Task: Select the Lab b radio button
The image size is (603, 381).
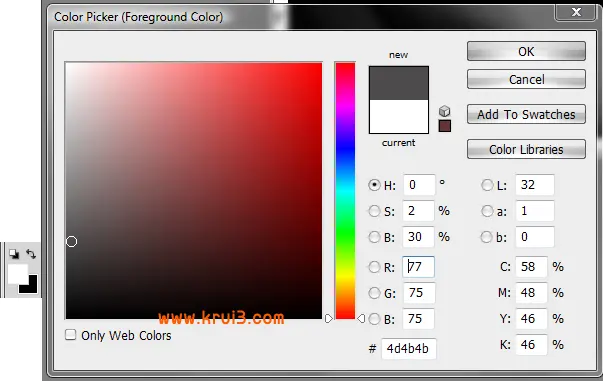Action: [487, 237]
